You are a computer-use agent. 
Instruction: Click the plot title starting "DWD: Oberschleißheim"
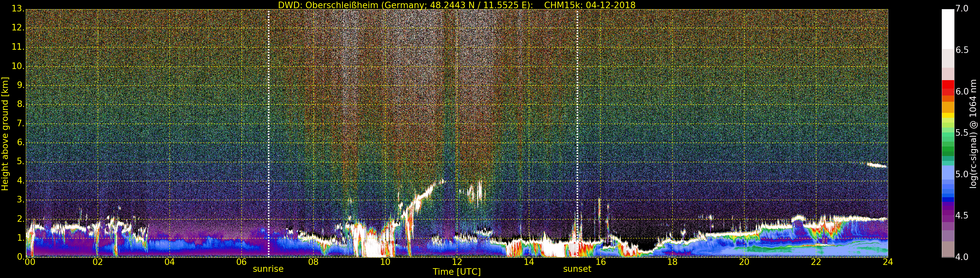pos(457,5)
